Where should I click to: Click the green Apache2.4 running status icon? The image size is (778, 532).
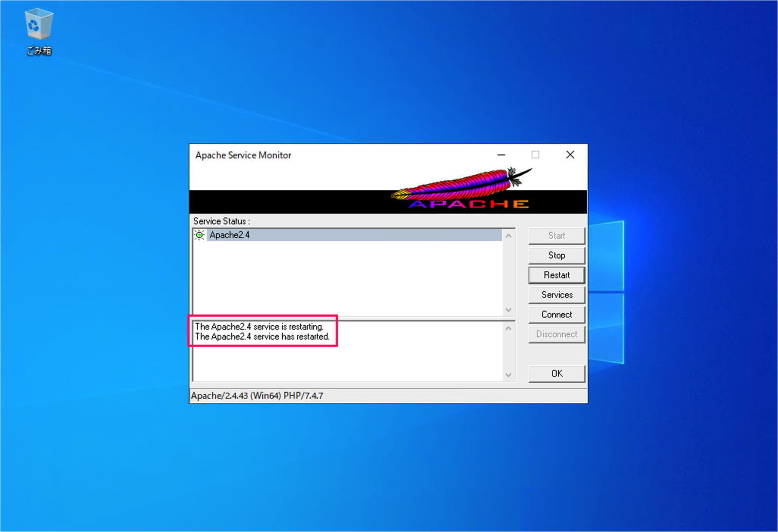coord(200,235)
